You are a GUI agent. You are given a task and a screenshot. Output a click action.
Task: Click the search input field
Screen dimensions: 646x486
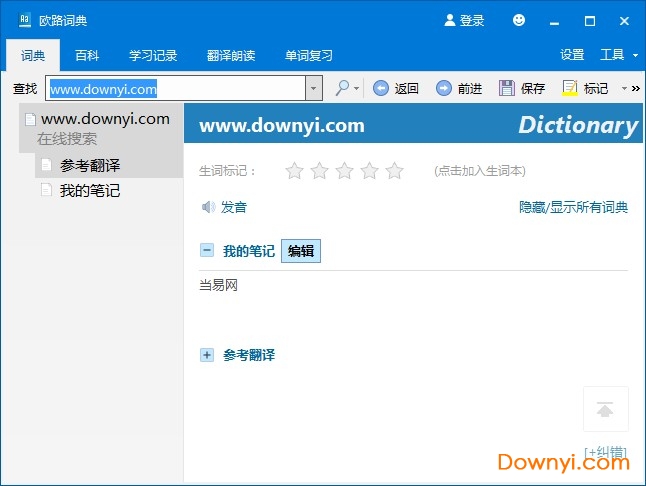176,88
